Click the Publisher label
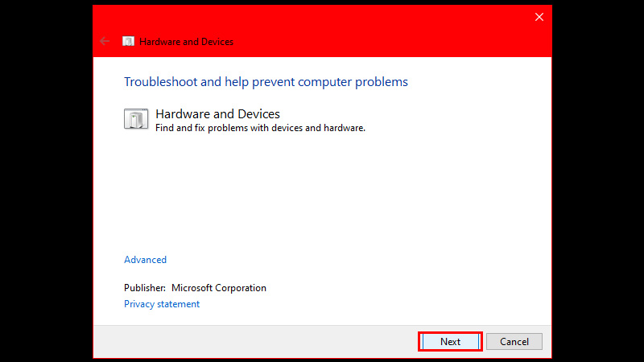Screen dimensions: 644x362 pos(145,288)
